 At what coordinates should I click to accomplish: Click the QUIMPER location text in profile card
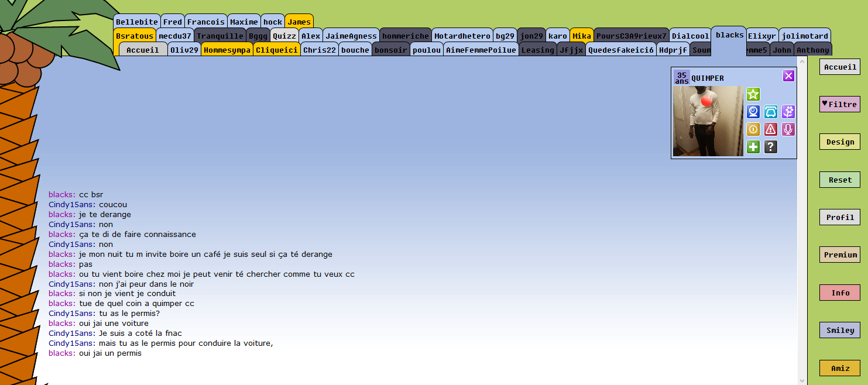coord(708,78)
